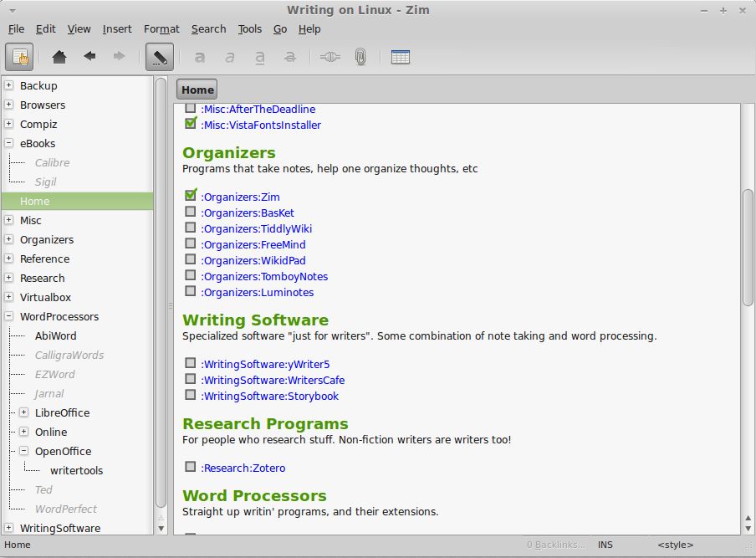Apply underline mark formatting icon
Image resolution: width=756 pixels, height=558 pixels.
pyautogui.click(x=259, y=58)
